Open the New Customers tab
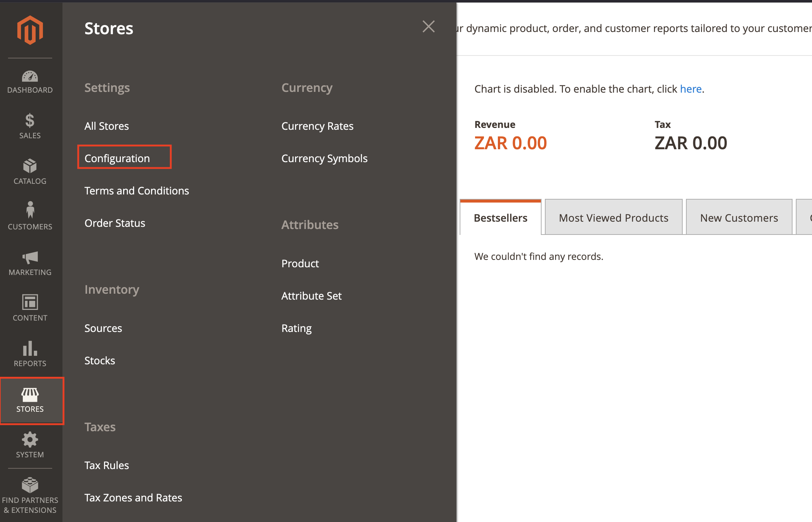This screenshot has height=522, width=812. (x=739, y=218)
